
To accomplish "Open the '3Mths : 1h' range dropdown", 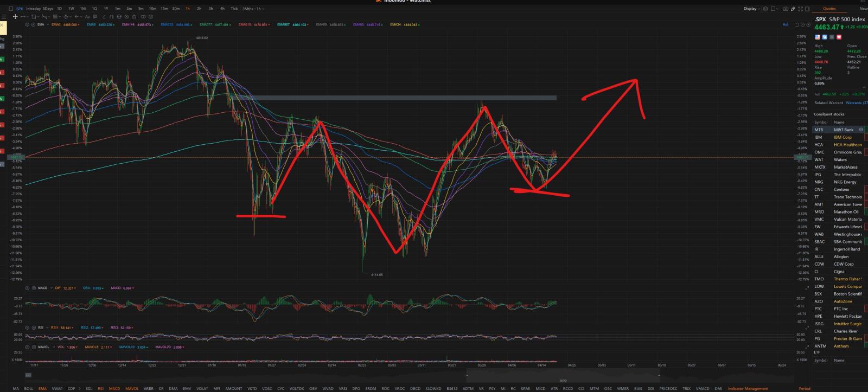I will click(253, 9).
